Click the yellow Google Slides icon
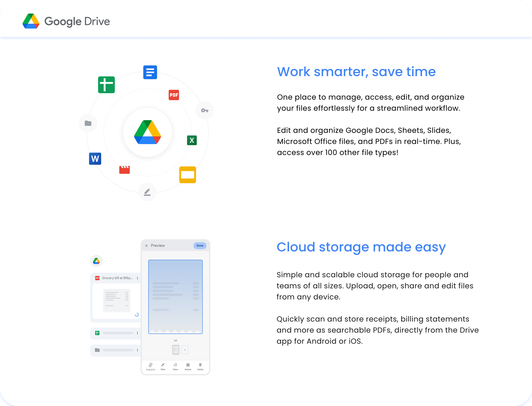This screenshot has height=406, width=532. (188, 175)
